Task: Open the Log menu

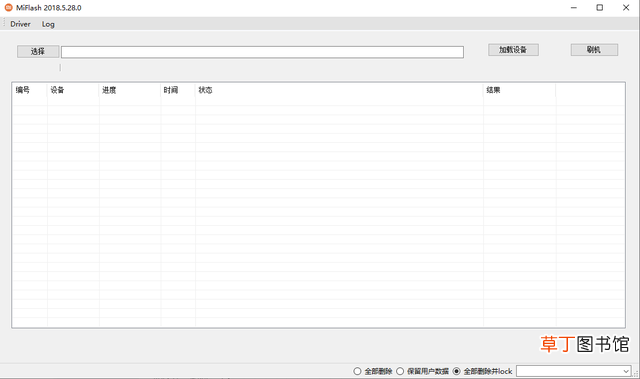Action: (x=48, y=24)
